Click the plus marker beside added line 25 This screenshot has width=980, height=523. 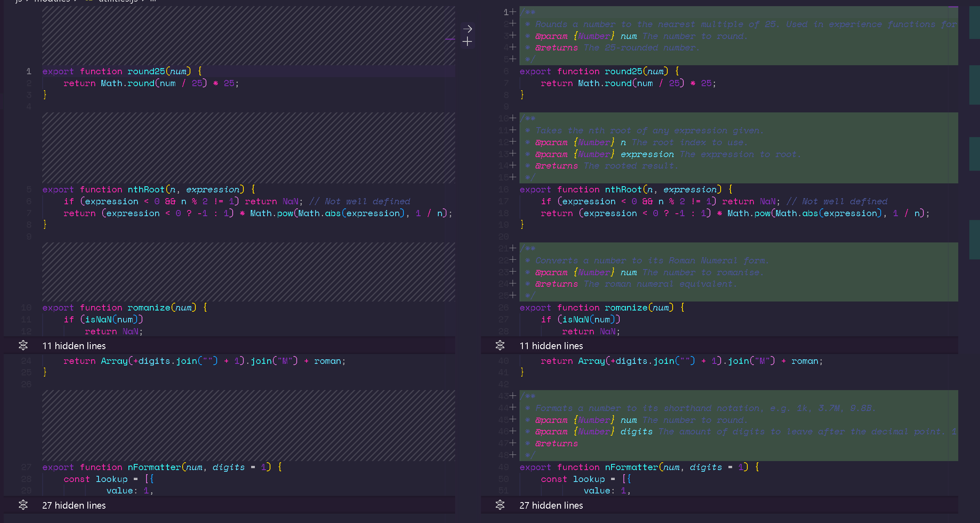pyautogui.click(x=513, y=295)
